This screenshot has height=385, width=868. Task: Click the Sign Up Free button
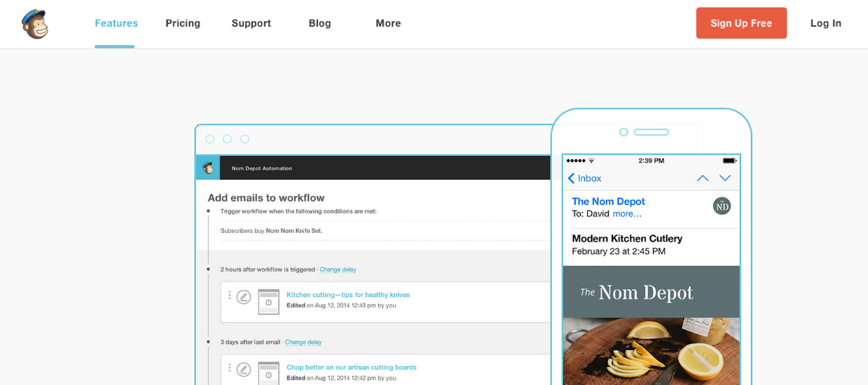click(x=741, y=23)
